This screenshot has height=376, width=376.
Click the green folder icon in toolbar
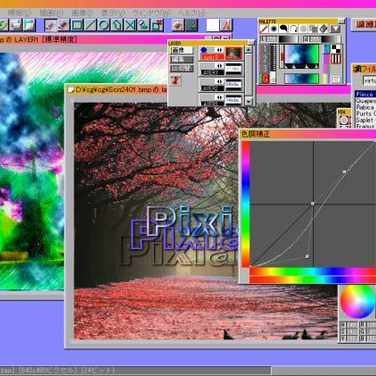[x=29, y=25]
